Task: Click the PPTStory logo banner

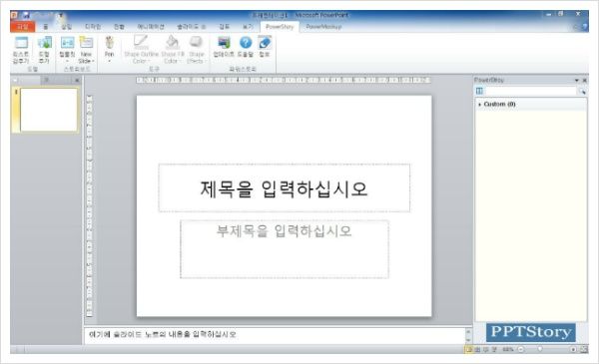Action: (531, 332)
